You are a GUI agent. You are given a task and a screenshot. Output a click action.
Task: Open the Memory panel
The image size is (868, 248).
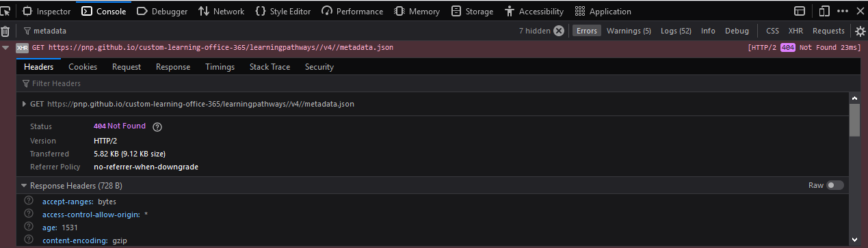pyautogui.click(x=417, y=11)
